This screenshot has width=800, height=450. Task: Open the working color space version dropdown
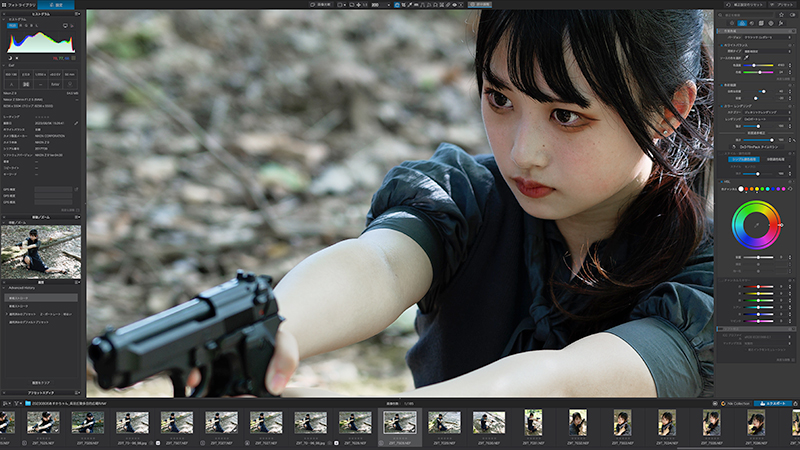767,37
